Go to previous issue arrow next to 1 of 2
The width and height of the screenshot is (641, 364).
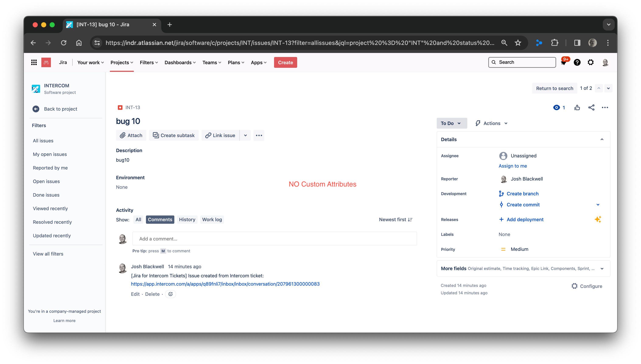tap(599, 88)
